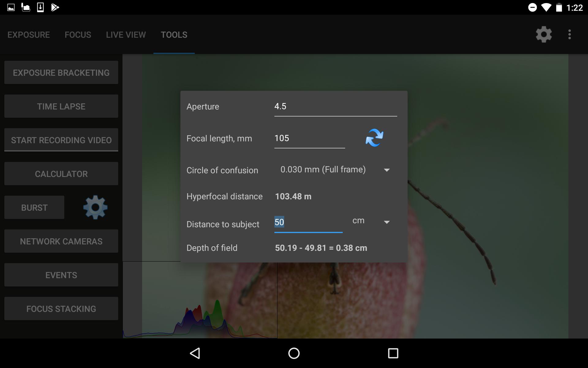Tap the Android home button

pyautogui.click(x=294, y=353)
